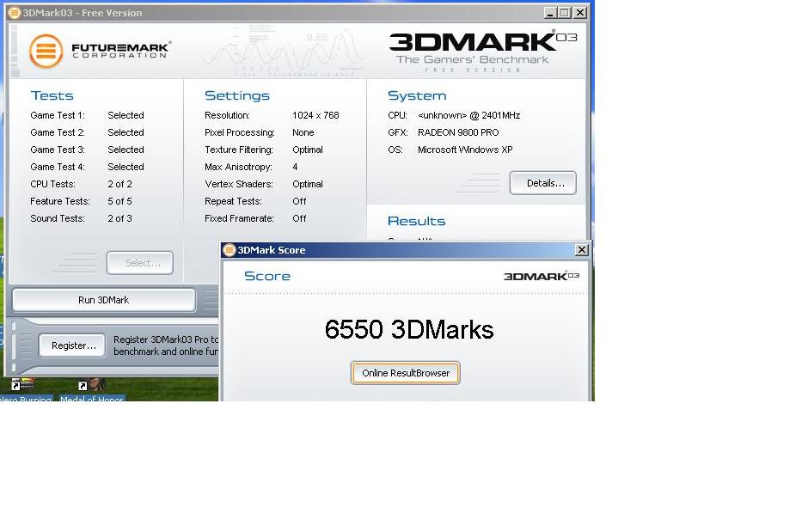Click the '2 of 3' Sound Tests value
Screen dimensions: 808x532
[x=119, y=218]
